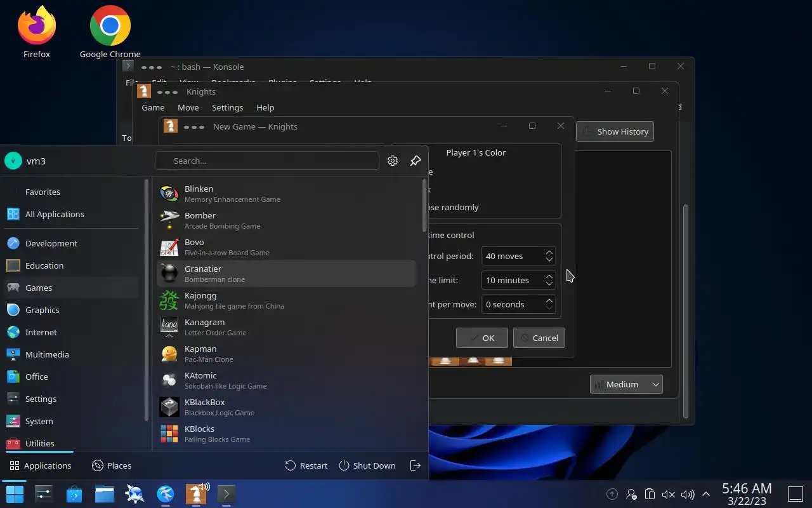Screen dimensions: 812x508
Task: Click the application launcher start icon in taskbar
Action: pyautogui.click(x=15, y=494)
